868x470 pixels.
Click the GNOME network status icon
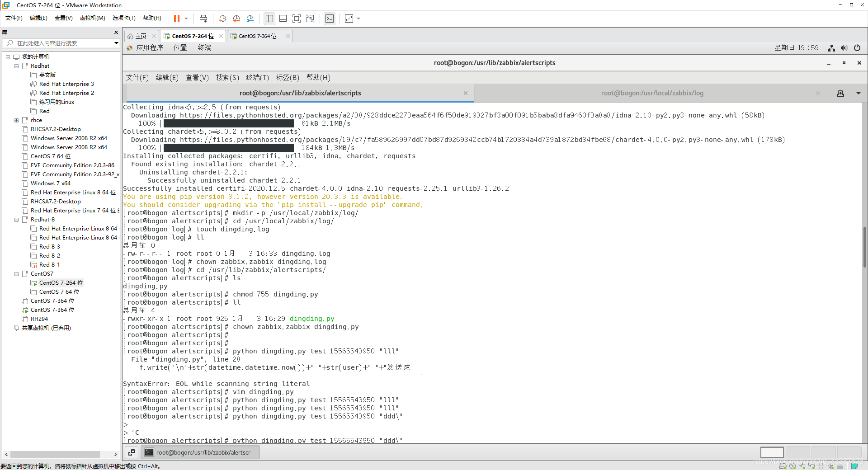tap(831, 48)
